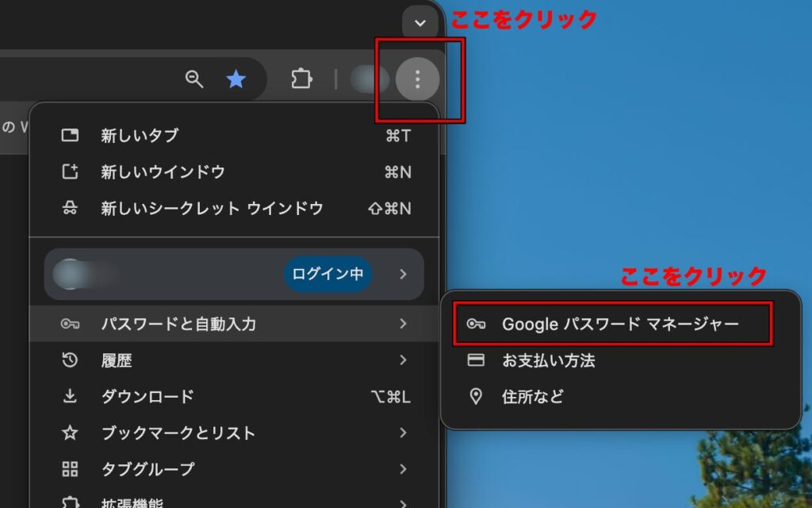The height and width of the screenshot is (508, 812).
Task: Click the ログイン中 status button
Action: (x=327, y=274)
